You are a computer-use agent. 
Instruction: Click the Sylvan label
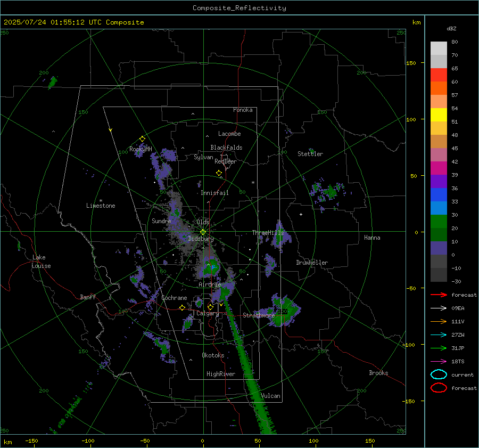[203, 157]
